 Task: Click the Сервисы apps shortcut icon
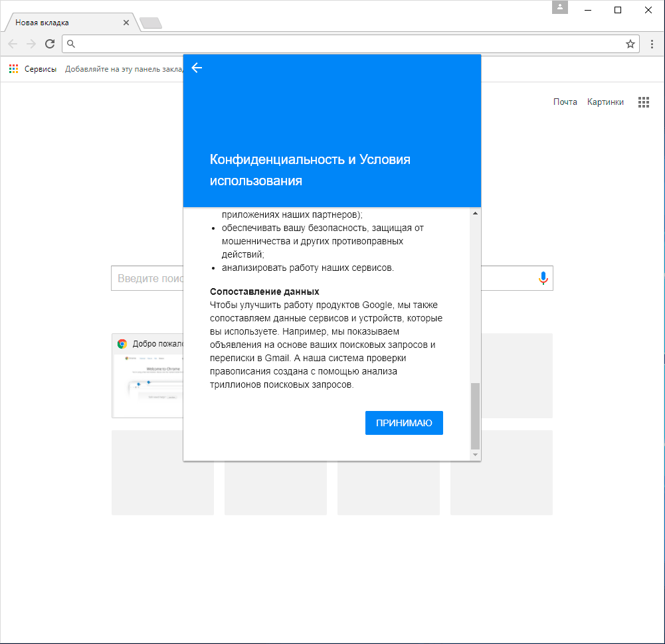[13, 68]
